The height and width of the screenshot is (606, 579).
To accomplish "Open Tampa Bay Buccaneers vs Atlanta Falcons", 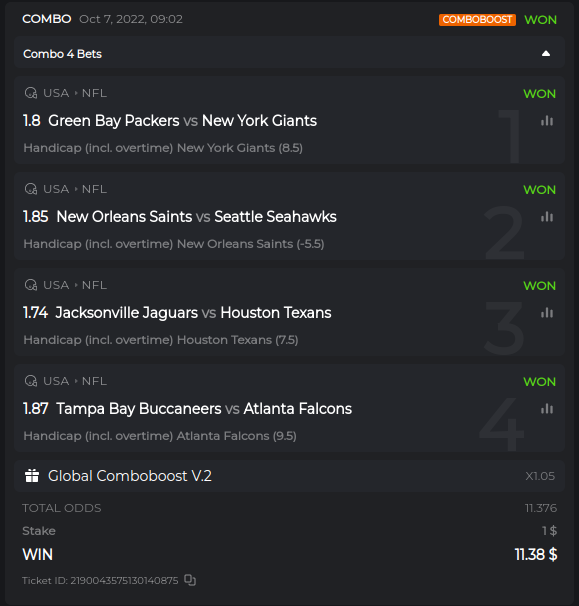I will coord(204,409).
